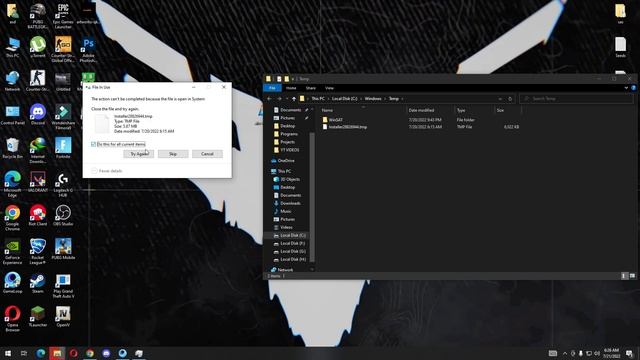Open the File tab in Explorer ribbon

[272, 88]
